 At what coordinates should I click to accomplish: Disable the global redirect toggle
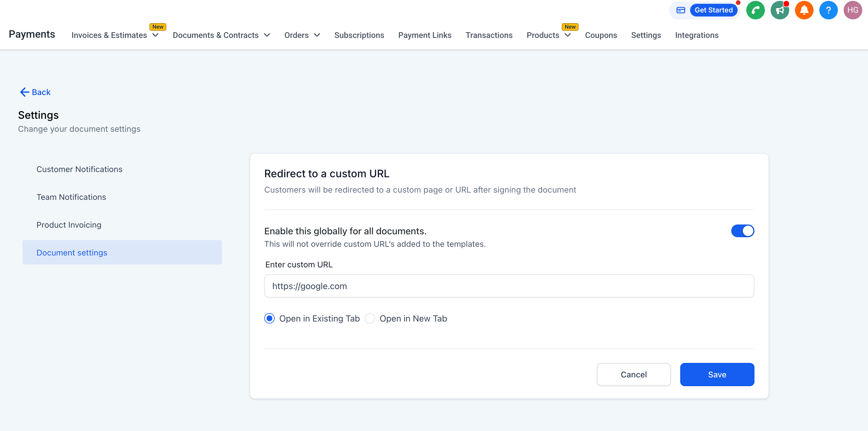point(742,231)
